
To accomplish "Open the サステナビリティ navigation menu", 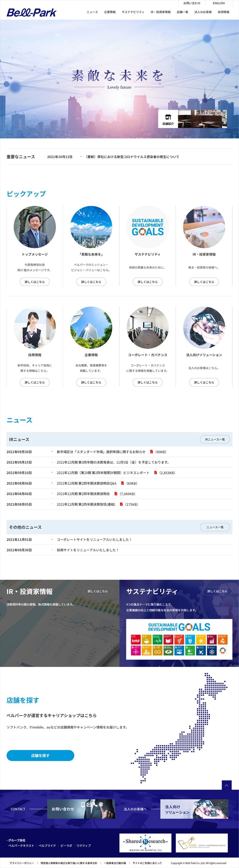I will [133, 12].
